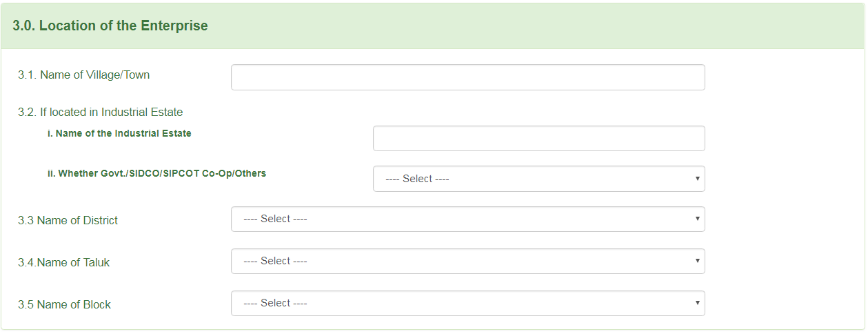Click the '3.5 Name of Block' label
The height and width of the screenshot is (334, 868).
(x=64, y=304)
